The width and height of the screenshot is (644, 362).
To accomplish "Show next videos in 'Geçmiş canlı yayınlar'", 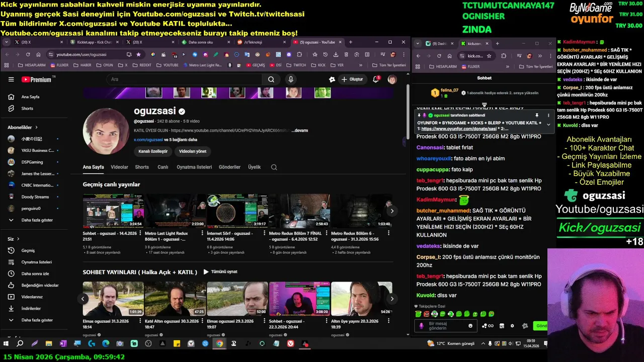I will point(392,211).
